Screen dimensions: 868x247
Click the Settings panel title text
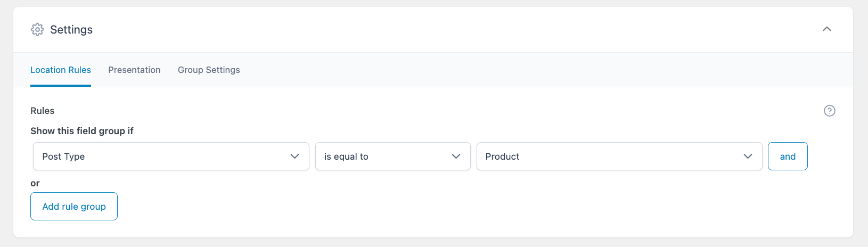pos(71,30)
